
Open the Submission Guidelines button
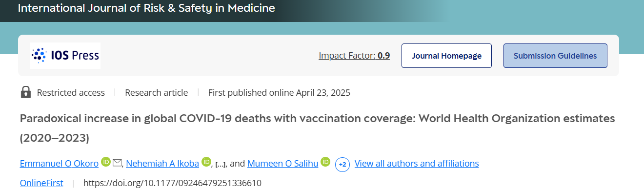tap(555, 56)
